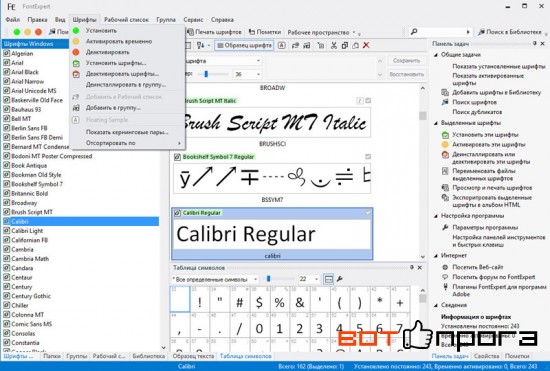Toggle the Calibri Regular sample checkbox

pos(177,213)
